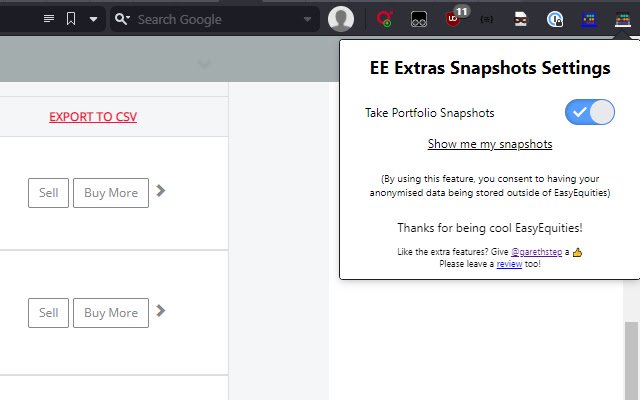Select the Take Portfolio Snapshots label
This screenshot has height=400, width=640.
pos(429,113)
